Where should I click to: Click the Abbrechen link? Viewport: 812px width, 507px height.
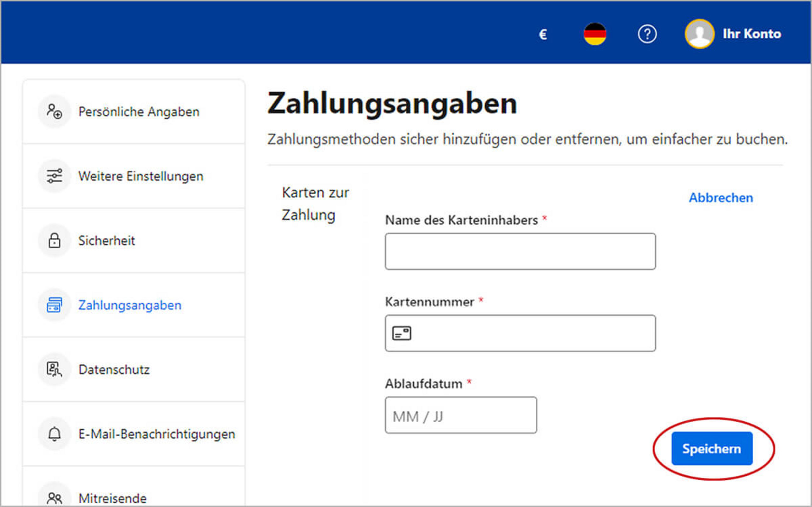coord(721,198)
